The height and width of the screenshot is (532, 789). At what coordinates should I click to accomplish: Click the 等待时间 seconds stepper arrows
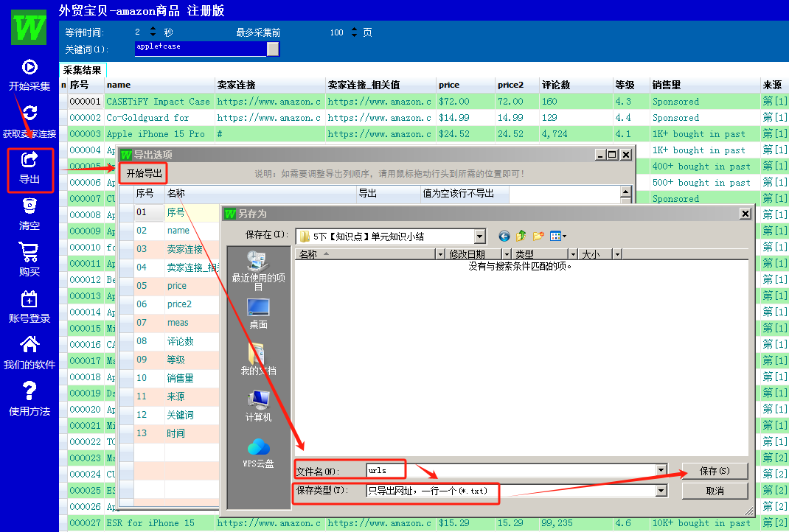pyautogui.click(x=153, y=32)
